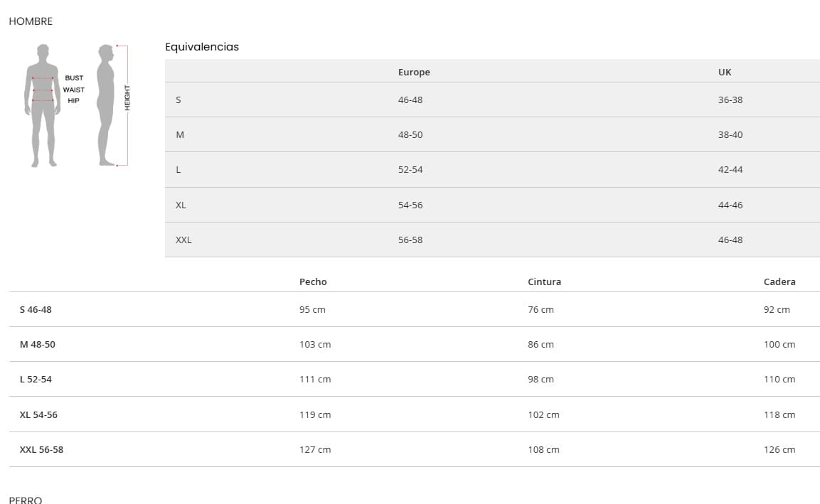This screenshot has height=504, width=820.
Task: Click the 108 cm waist measurement
Action: point(543,450)
